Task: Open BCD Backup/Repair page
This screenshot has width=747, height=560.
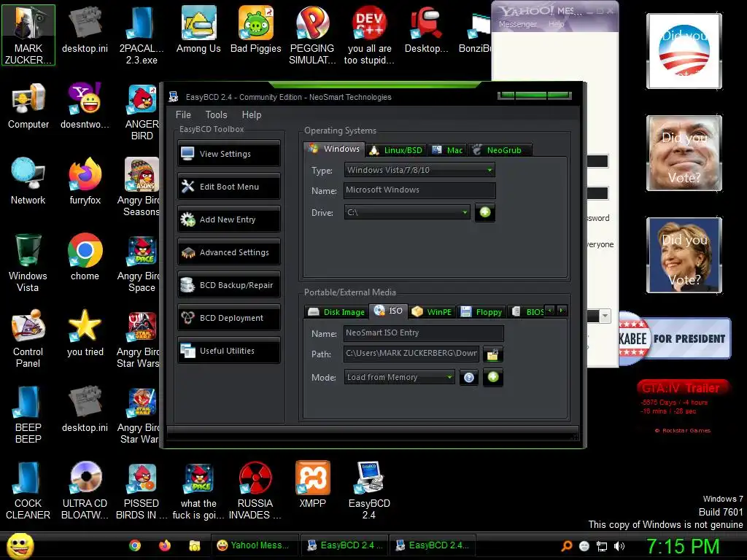Action: click(228, 285)
